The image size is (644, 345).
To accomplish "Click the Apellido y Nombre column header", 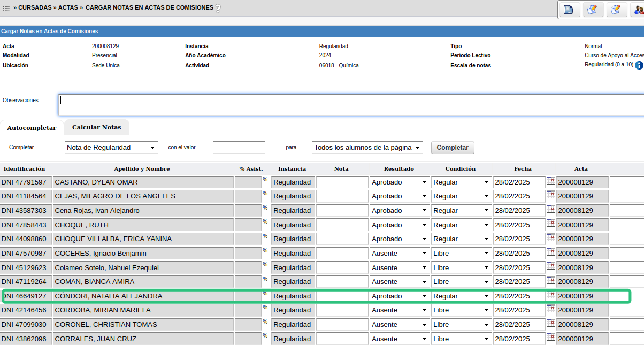I will coord(142,168).
